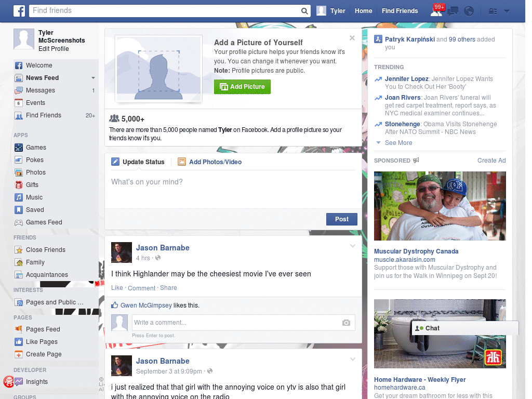The height and width of the screenshot is (399, 532).
Task: Open options chevron on Highlander post
Action: coord(353,246)
